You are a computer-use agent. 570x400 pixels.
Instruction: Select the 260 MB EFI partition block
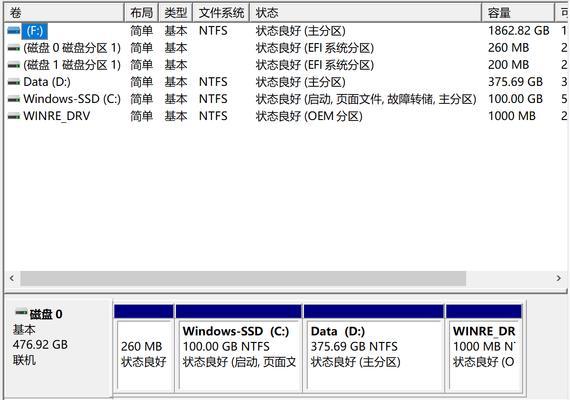(x=144, y=348)
